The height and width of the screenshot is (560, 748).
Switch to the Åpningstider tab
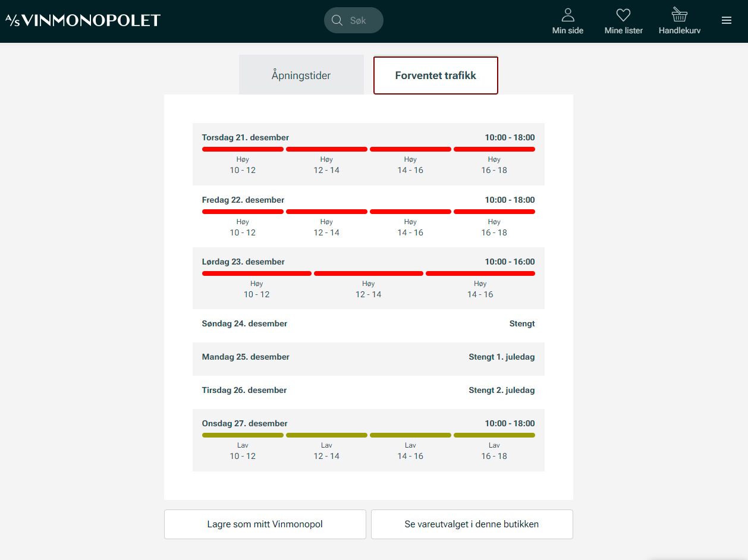pos(301,75)
